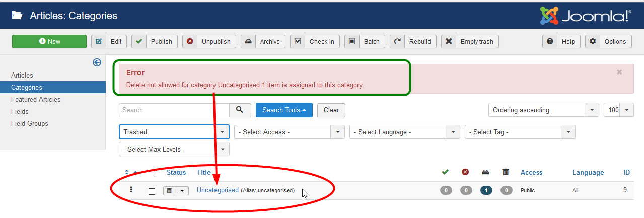
Task: Sort by the Access column header
Action: [x=531, y=172]
